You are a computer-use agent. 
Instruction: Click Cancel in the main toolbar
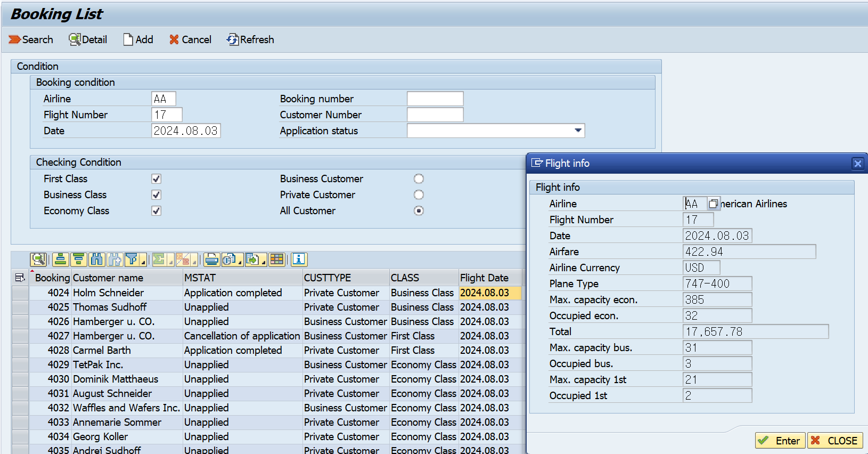191,39
